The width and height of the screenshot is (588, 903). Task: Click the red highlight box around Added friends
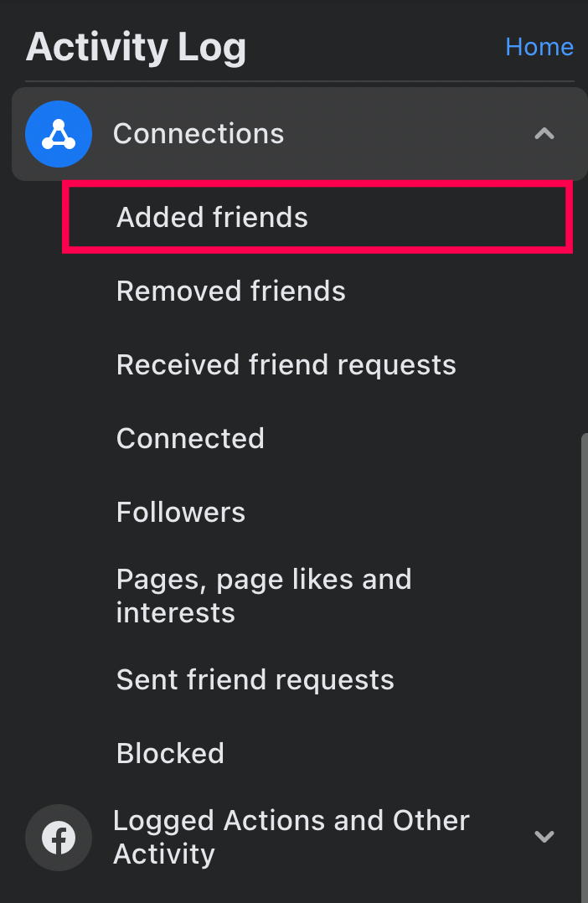click(317, 217)
